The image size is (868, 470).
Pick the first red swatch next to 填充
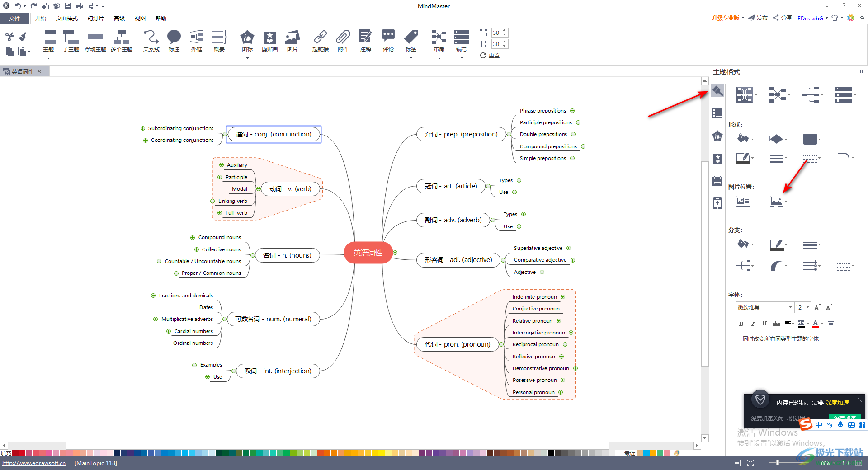click(15, 452)
